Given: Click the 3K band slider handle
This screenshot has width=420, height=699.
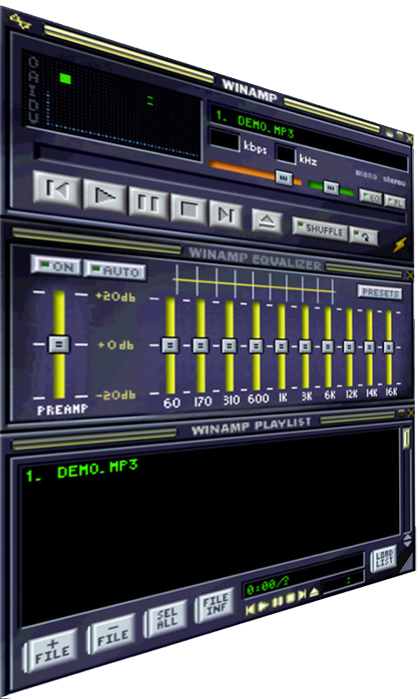Looking at the screenshot, I should pyautogui.click(x=305, y=346).
